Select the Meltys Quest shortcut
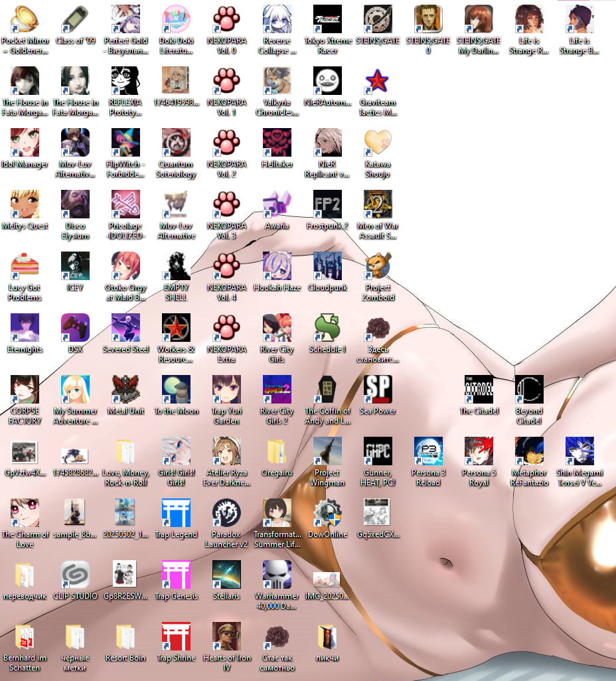 coord(25,204)
